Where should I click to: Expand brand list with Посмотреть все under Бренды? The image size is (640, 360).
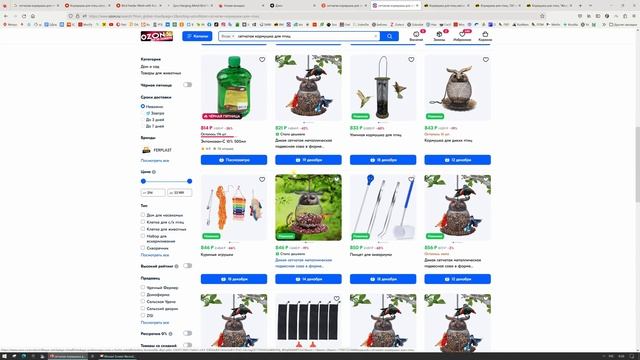[155, 161]
